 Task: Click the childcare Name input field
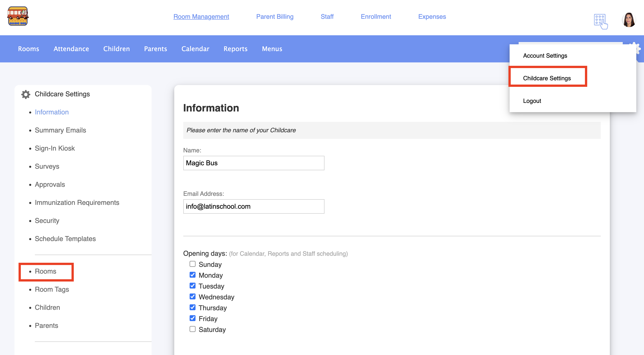[x=253, y=163]
